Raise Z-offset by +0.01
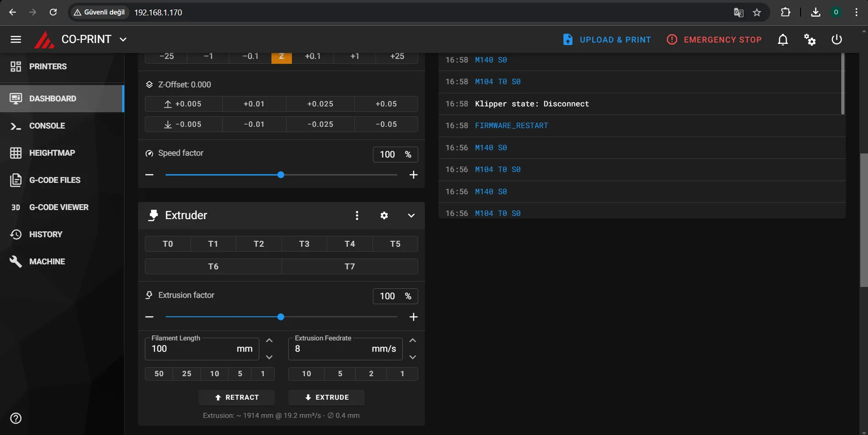Screen dimensions: 868x435 point(254,104)
